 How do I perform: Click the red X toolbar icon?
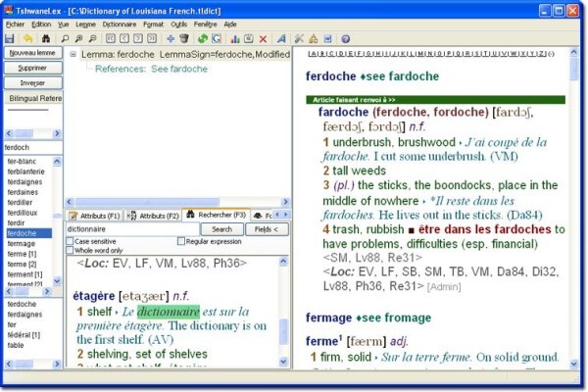[263, 39]
